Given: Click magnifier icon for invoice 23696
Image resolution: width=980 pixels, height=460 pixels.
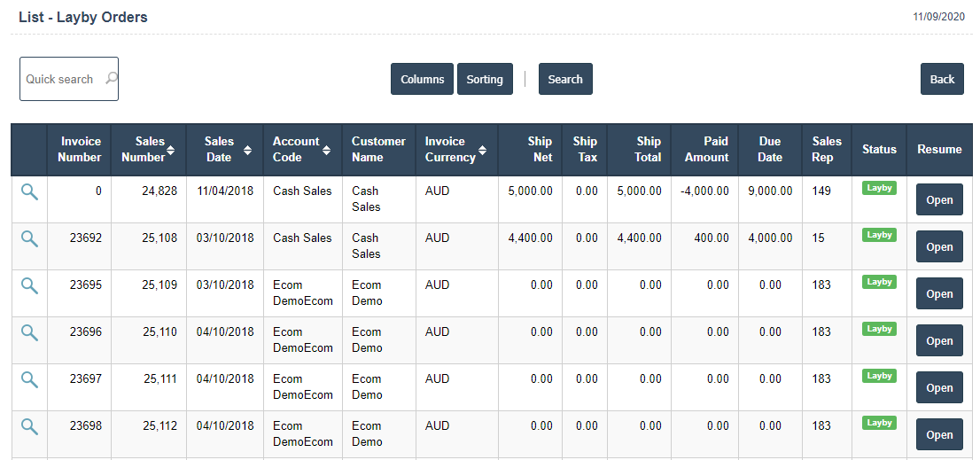Looking at the screenshot, I should click(29, 332).
